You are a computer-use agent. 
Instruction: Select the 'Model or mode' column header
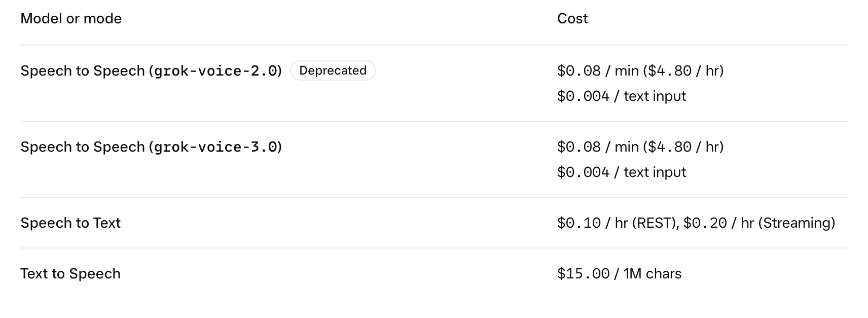[x=71, y=19]
